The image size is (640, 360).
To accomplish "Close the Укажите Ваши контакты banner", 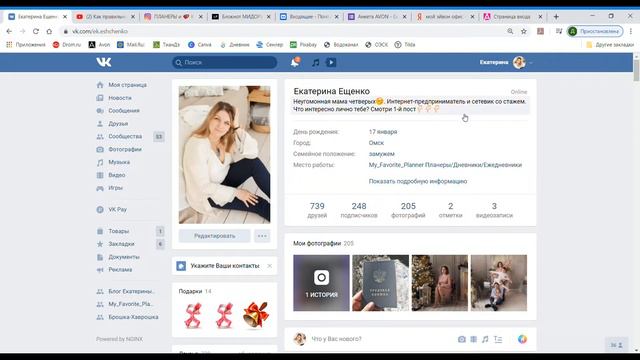I will (x=269, y=266).
